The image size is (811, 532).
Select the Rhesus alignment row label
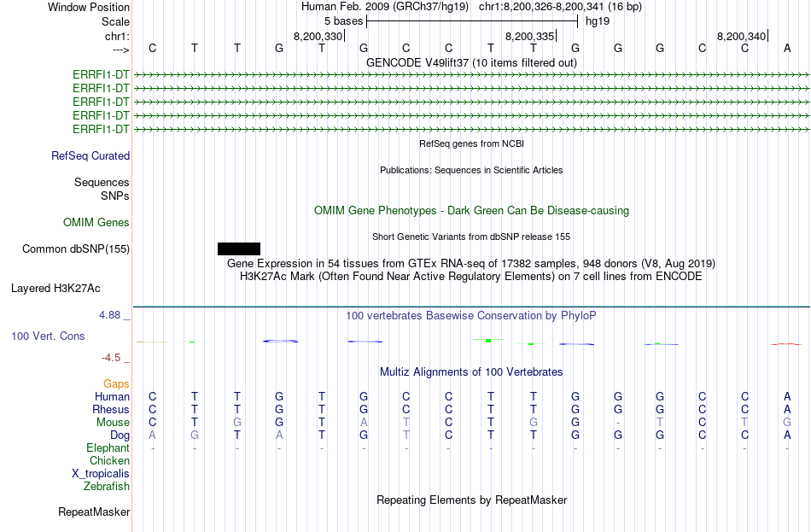point(111,410)
